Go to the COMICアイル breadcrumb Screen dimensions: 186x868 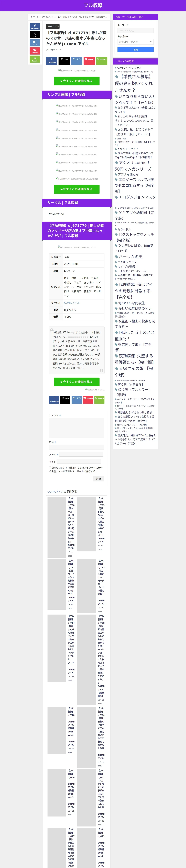(48, 17)
